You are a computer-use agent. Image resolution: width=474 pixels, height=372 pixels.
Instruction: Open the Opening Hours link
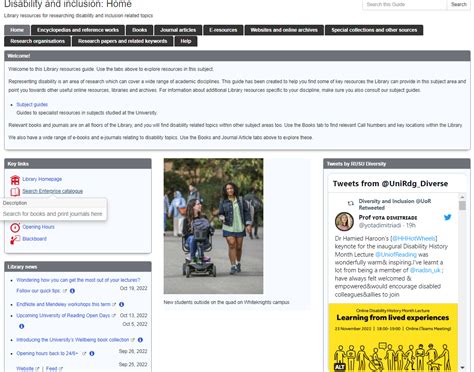pyautogui.click(x=38, y=227)
